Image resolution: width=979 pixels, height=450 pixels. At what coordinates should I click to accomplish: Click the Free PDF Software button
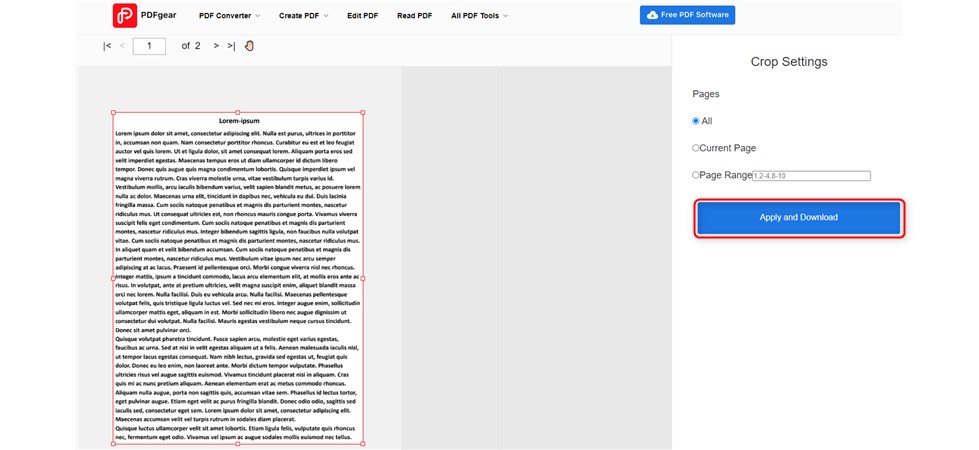pyautogui.click(x=687, y=15)
